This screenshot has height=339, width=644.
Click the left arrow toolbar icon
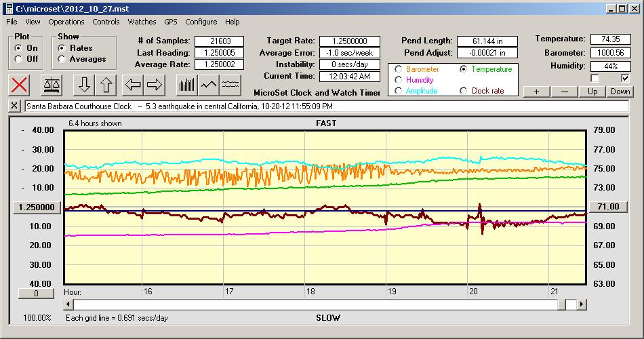coord(133,85)
